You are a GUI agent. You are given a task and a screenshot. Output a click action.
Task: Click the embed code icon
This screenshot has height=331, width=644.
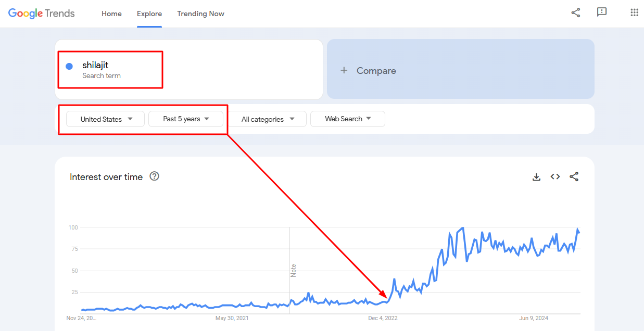click(x=555, y=177)
